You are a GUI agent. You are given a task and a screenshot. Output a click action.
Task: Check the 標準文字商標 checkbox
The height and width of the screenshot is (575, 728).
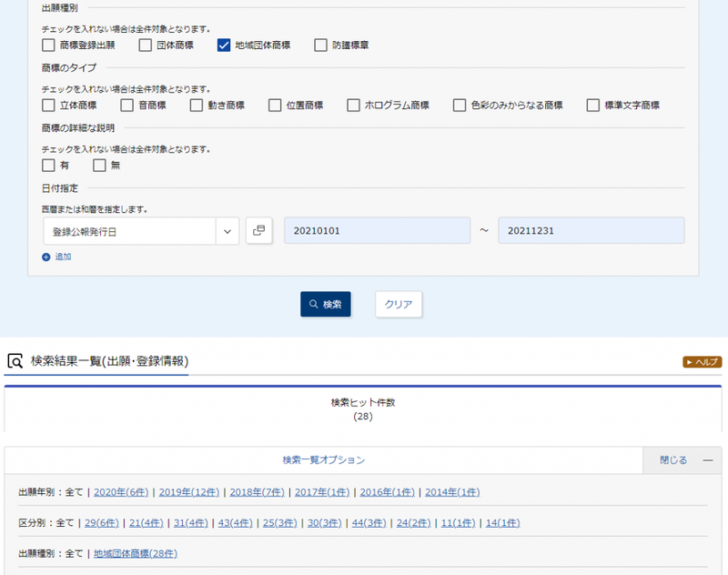coord(593,106)
